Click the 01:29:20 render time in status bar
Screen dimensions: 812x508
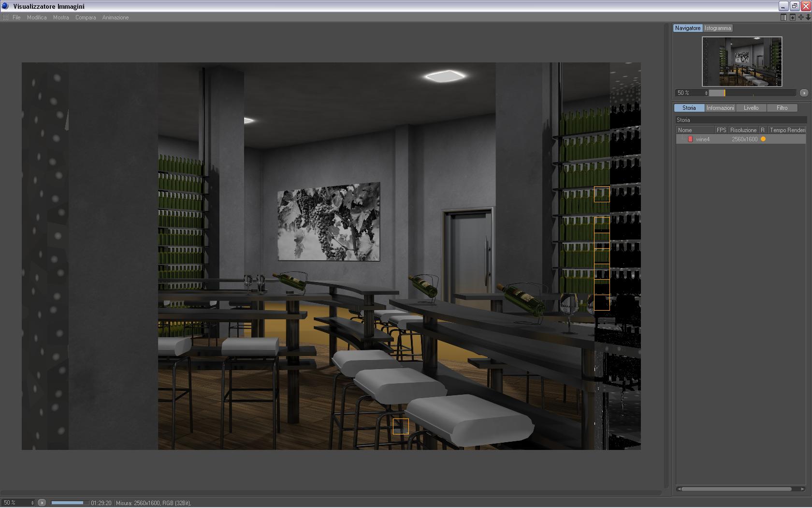click(x=101, y=503)
